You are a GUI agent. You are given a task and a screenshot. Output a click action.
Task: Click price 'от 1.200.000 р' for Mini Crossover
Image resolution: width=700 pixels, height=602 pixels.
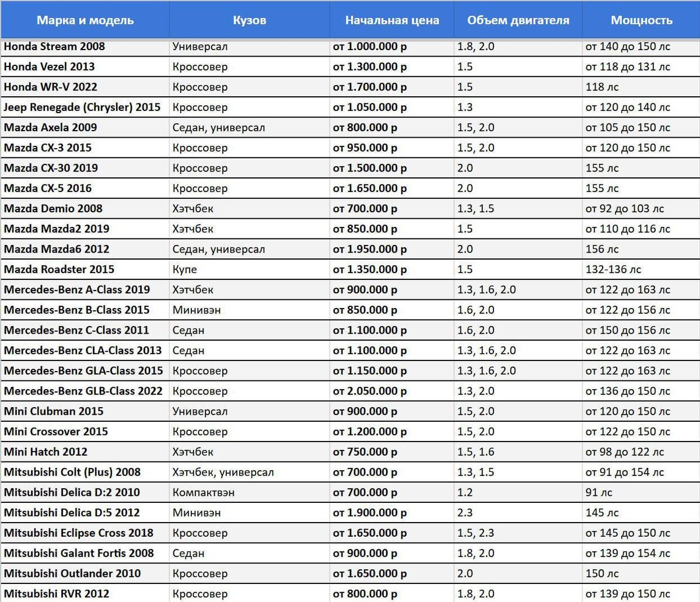tap(392, 432)
